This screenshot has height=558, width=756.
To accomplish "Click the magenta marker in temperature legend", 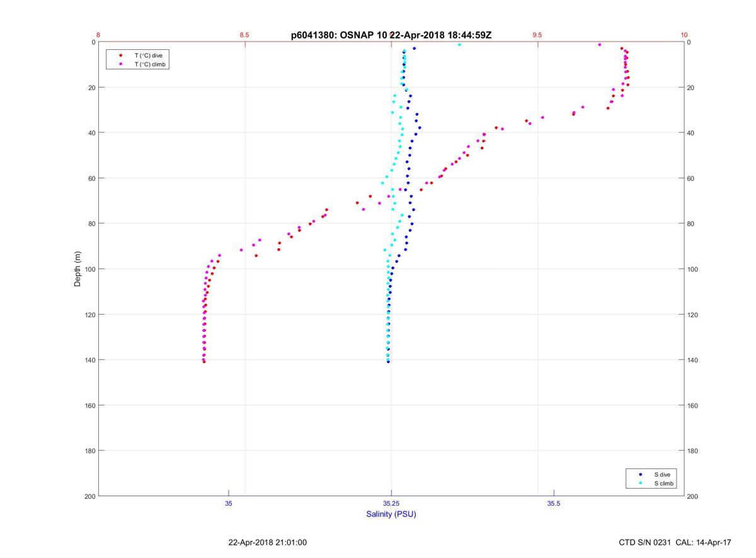I will pos(121,64).
